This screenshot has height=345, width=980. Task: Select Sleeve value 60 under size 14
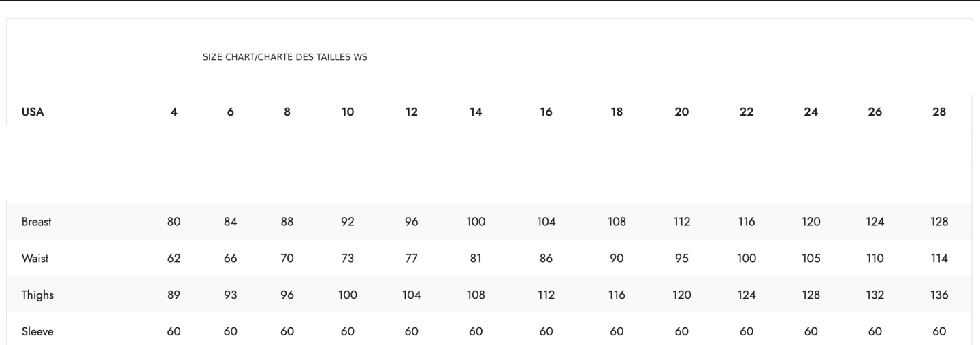[476, 332]
